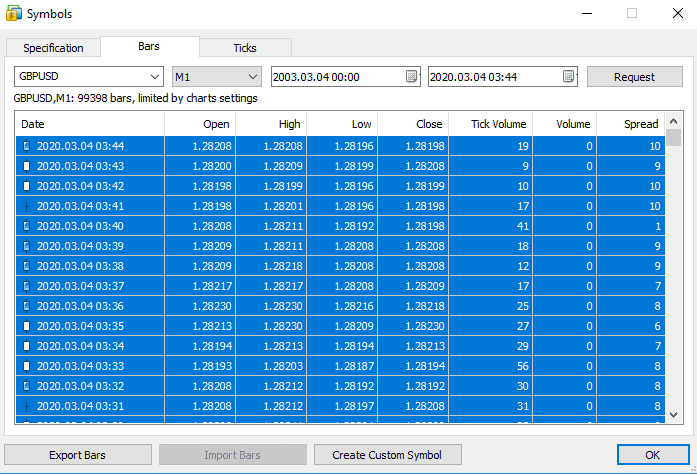Click tick volume 56 in 03:33 row

(x=523, y=366)
